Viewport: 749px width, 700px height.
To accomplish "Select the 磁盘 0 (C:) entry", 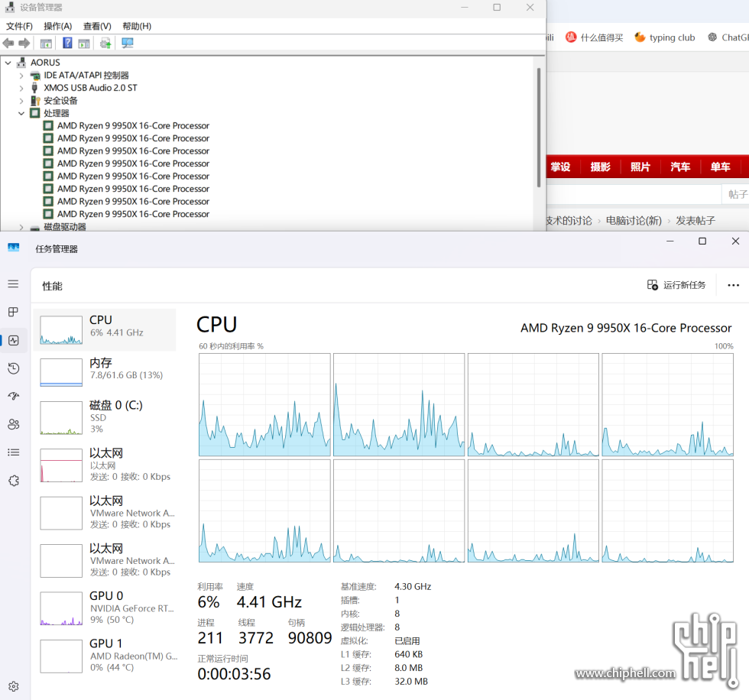I will coord(105,418).
